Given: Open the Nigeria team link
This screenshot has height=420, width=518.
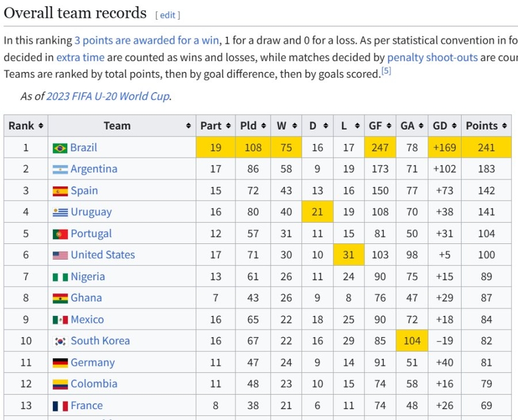Looking at the screenshot, I should click(88, 277).
